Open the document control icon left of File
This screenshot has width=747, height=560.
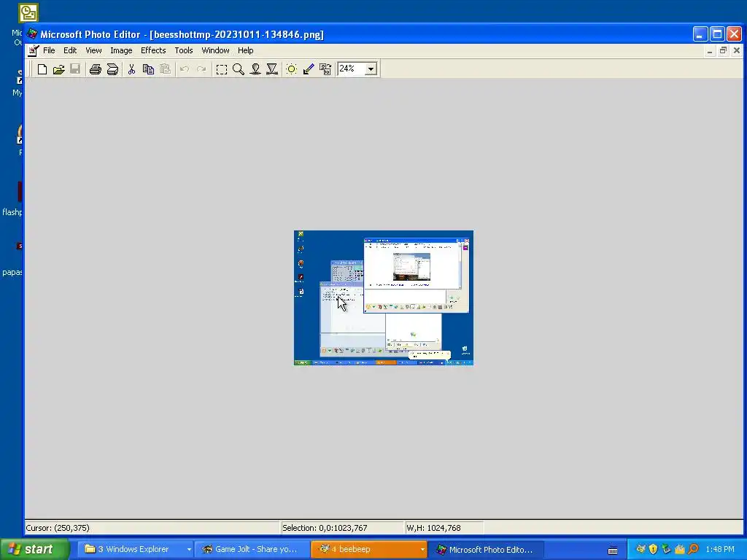click(x=33, y=50)
